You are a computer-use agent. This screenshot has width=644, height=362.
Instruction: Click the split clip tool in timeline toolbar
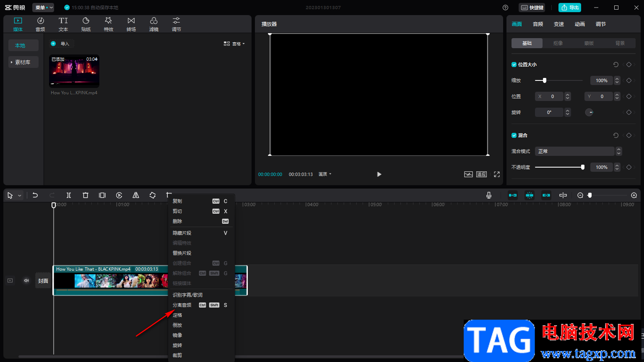pyautogui.click(x=69, y=195)
